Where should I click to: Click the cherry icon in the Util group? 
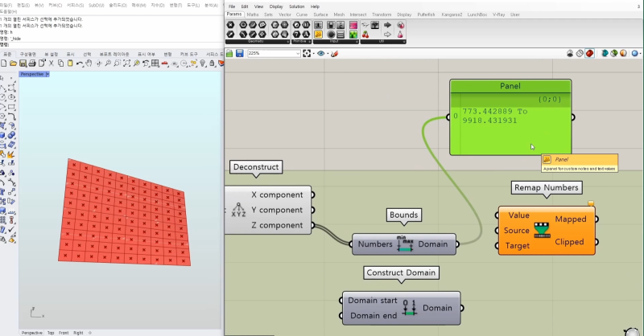point(365,35)
